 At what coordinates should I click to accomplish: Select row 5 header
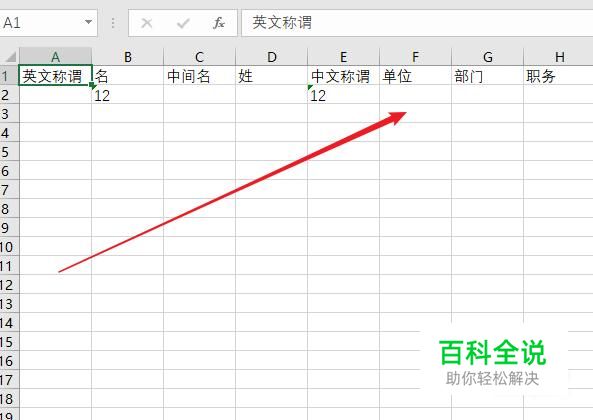tap(9, 151)
